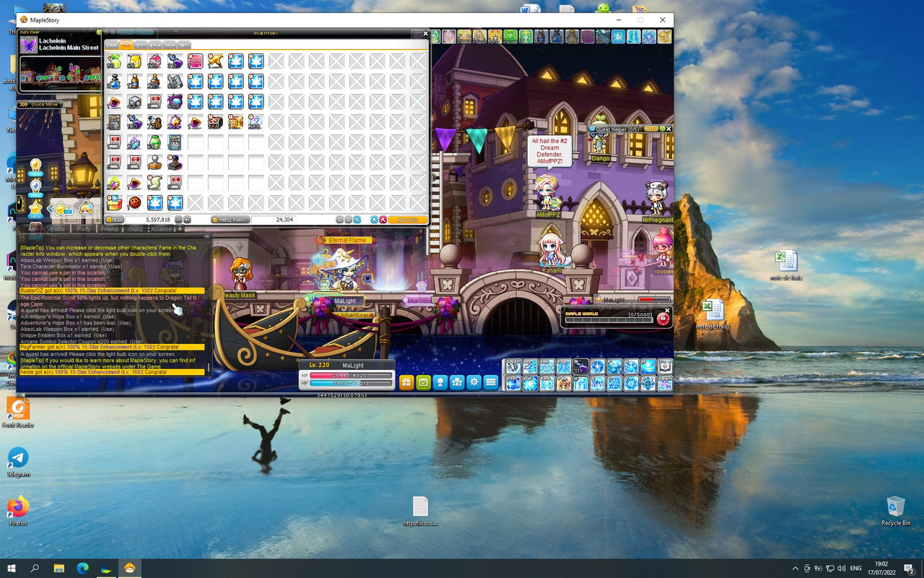The width and height of the screenshot is (924, 578).
Task: Select the first item in the USE inventory
Action: point(113,61)
